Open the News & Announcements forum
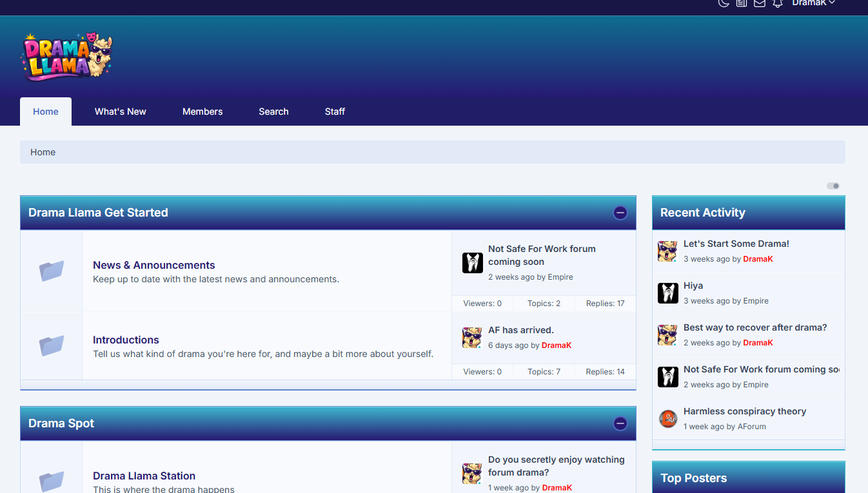 click(x=154, y=265)
